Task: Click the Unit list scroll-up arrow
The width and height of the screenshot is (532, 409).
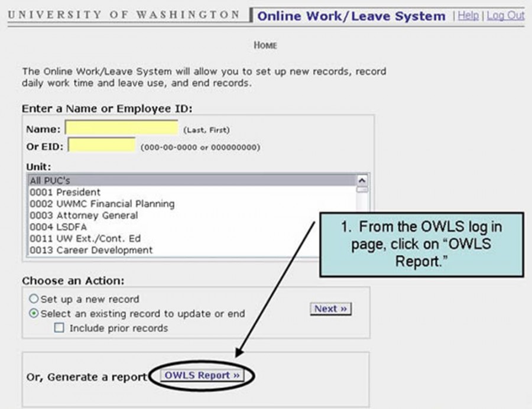Action: pyautogui.click(x=362, y=180)
